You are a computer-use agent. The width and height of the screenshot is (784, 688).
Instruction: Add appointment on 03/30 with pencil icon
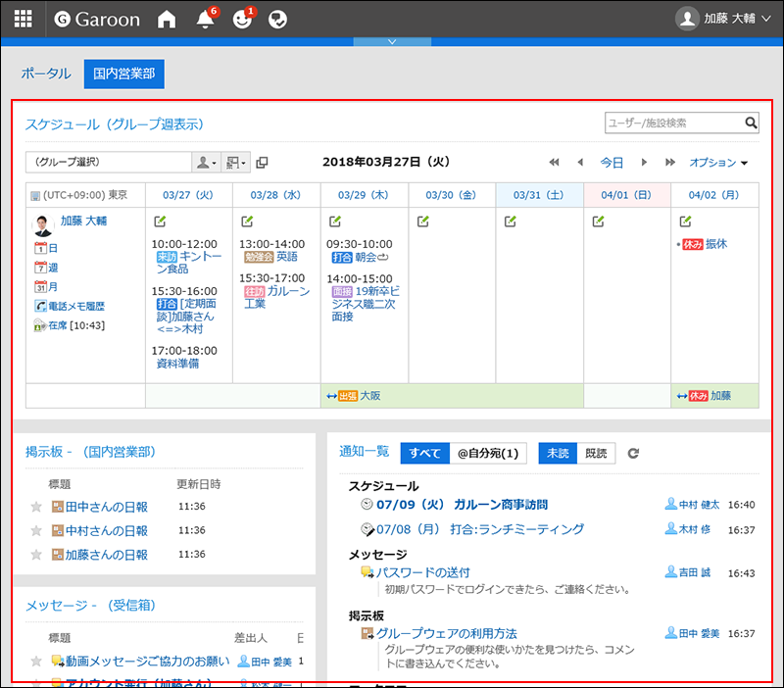point(423,221)
